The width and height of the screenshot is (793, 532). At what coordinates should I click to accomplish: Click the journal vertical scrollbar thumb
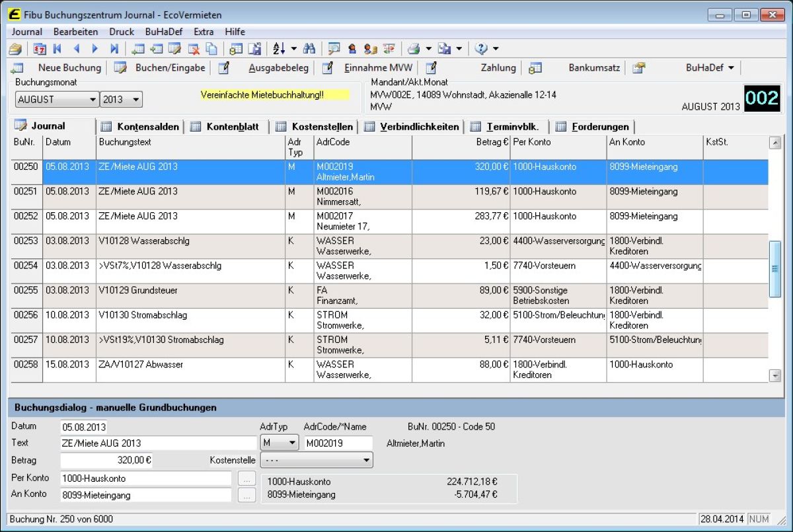(775, 268)
